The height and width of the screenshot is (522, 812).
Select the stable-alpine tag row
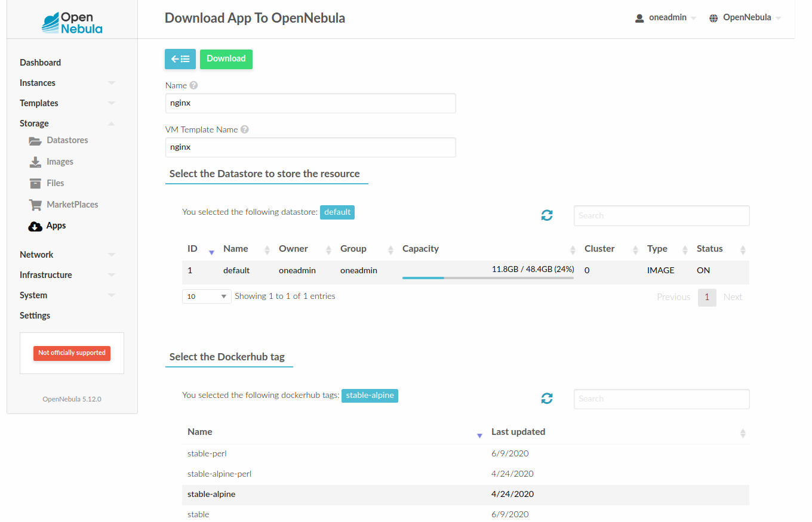466,494
